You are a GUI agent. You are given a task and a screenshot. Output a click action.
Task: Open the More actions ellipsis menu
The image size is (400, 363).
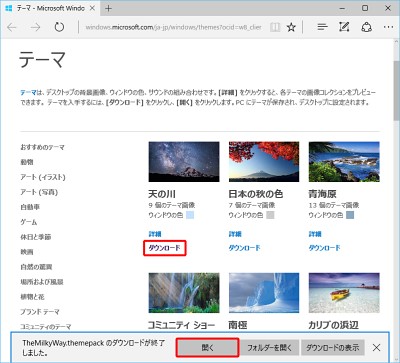coord(388,27)
